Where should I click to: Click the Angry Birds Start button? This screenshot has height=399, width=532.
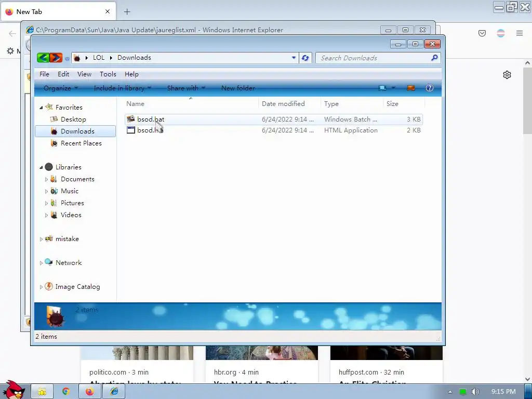click(13, 390)
